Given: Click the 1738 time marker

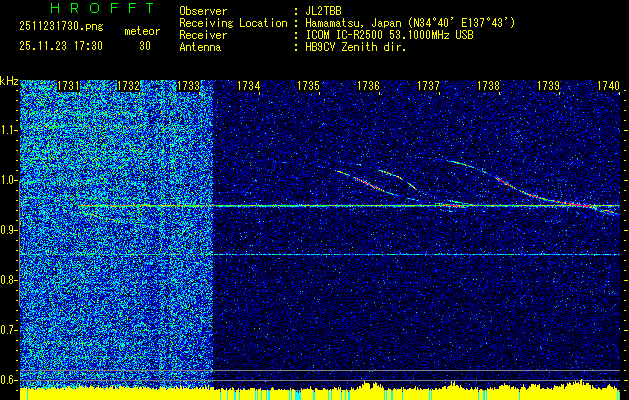Looking at the screenshot, I should tap(488, 87).
